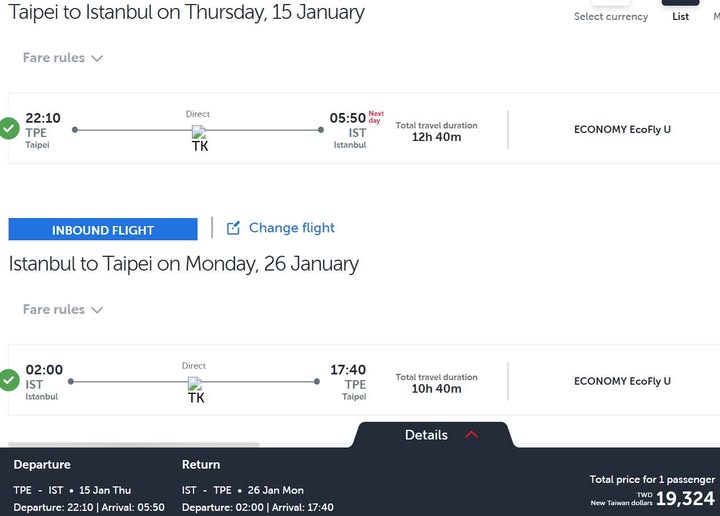Viewport: 720px width, 516px height.
Task: Click the outbound 12h 40m travel duration
Action: tap(436, 136)
